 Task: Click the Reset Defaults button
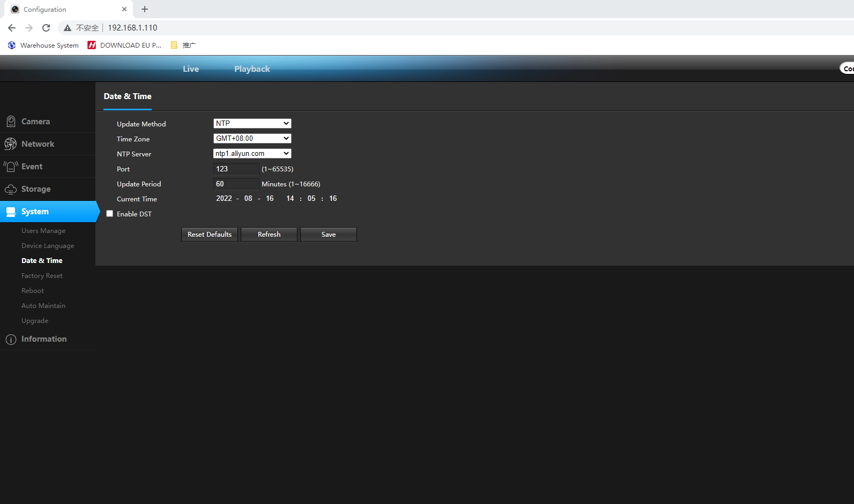pos(210,235)
